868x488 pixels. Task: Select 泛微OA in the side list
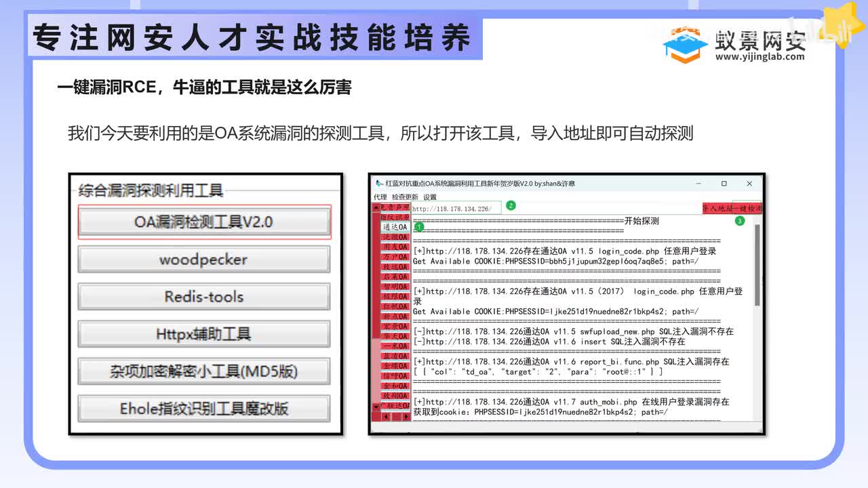pos(395,237)
